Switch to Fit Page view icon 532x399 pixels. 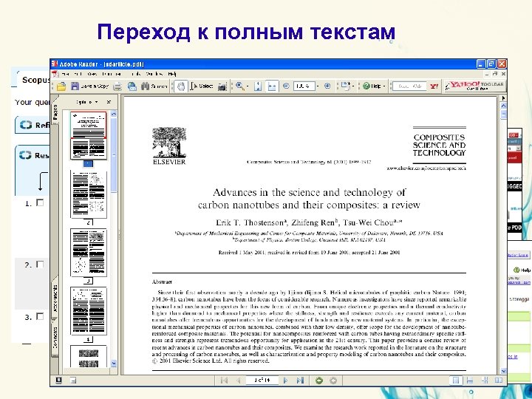coord(258,86)
